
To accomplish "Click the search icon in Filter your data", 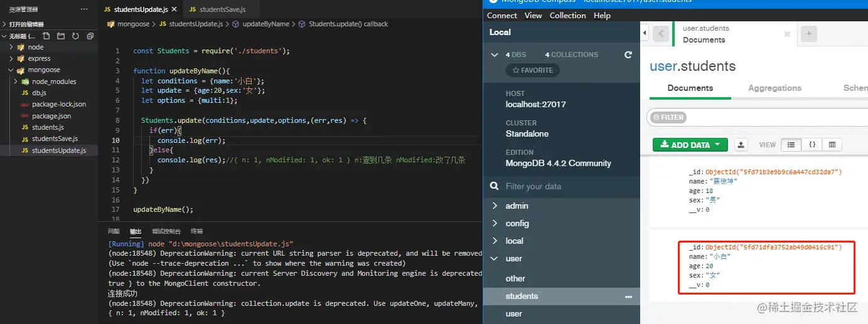I will pyautogui.click(x=494, y=186).
